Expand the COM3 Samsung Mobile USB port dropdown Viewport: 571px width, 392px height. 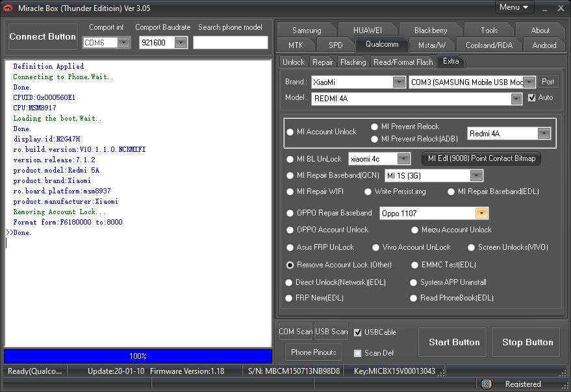[x=529, y=82]
